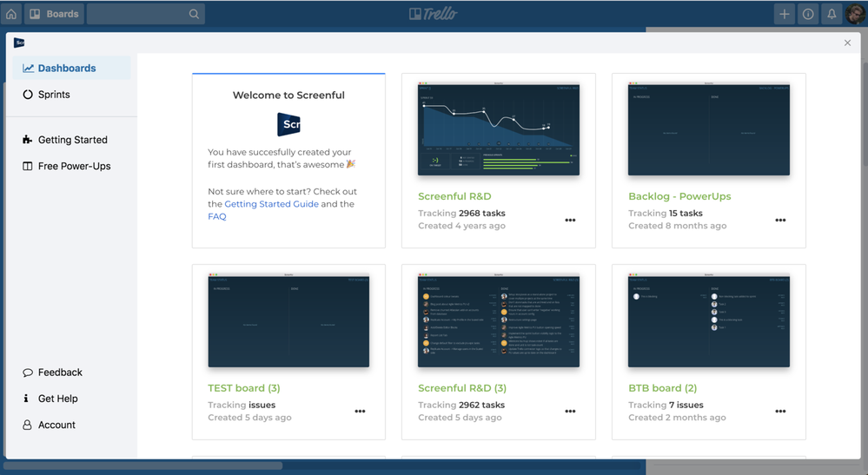Viewport: 868px width, 475px height.
Task: Open Feedback in sidebar
Action: tap(71, 373)
